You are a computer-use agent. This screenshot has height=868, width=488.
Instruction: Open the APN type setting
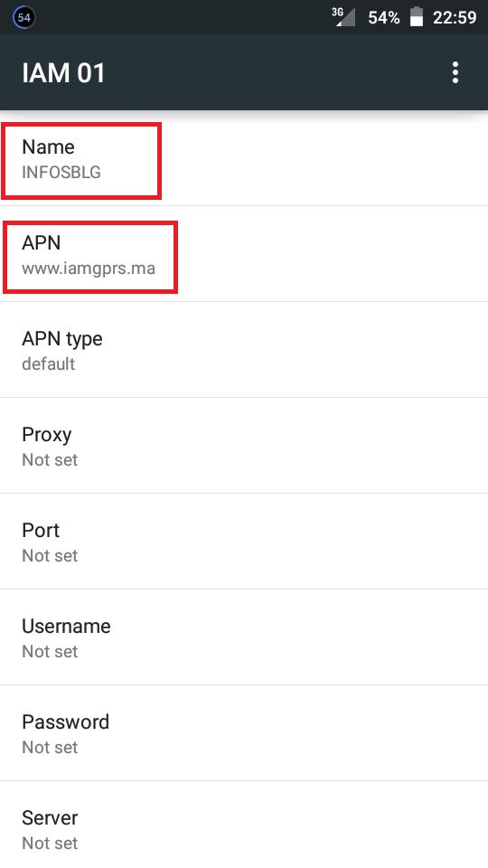tap(244, 350)
